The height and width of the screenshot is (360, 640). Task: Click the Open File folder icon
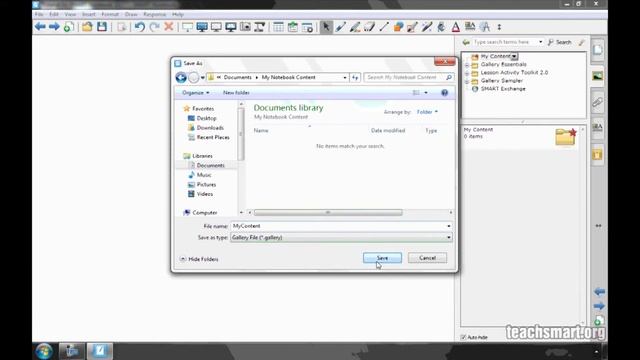point(87,27)
